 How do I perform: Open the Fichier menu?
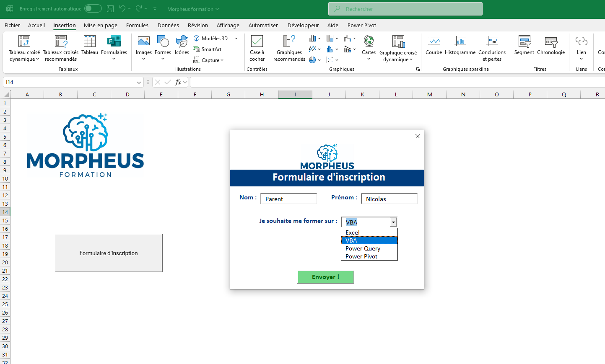[12, 25]
